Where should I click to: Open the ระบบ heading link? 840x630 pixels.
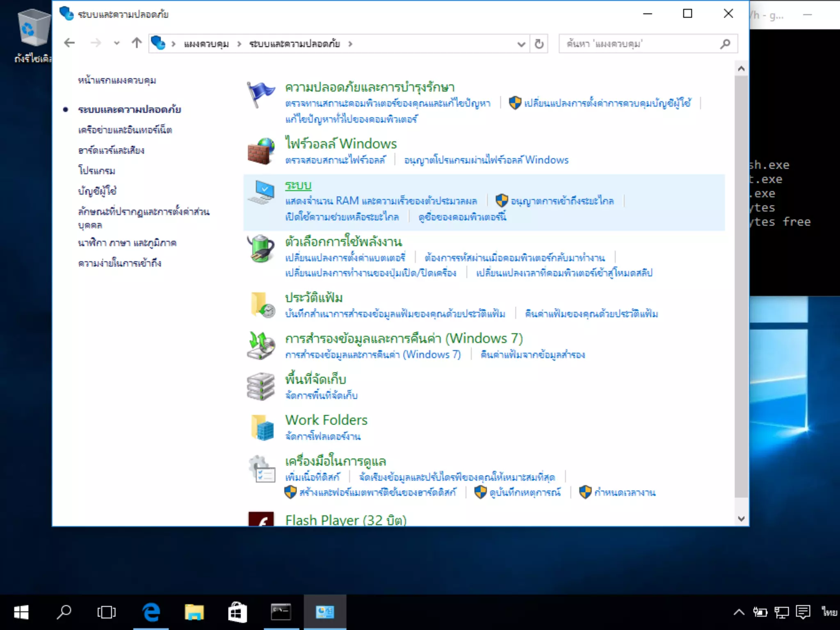click(298, 185)
